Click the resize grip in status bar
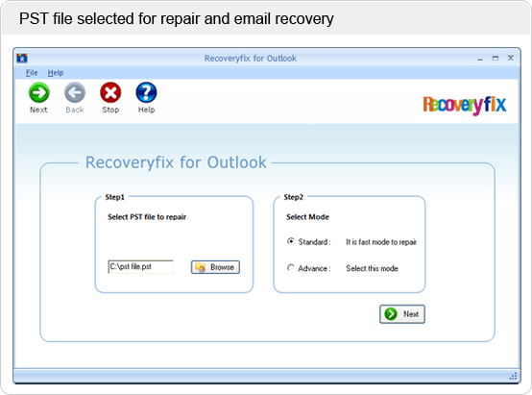The image size is (532, 395). tap(513, 376)
